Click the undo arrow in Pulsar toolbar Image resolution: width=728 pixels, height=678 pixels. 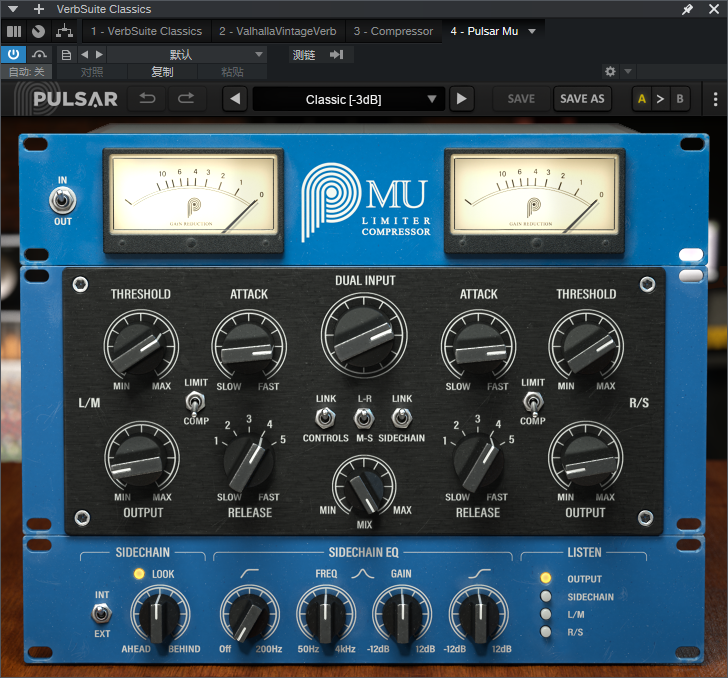coord(147,98)
